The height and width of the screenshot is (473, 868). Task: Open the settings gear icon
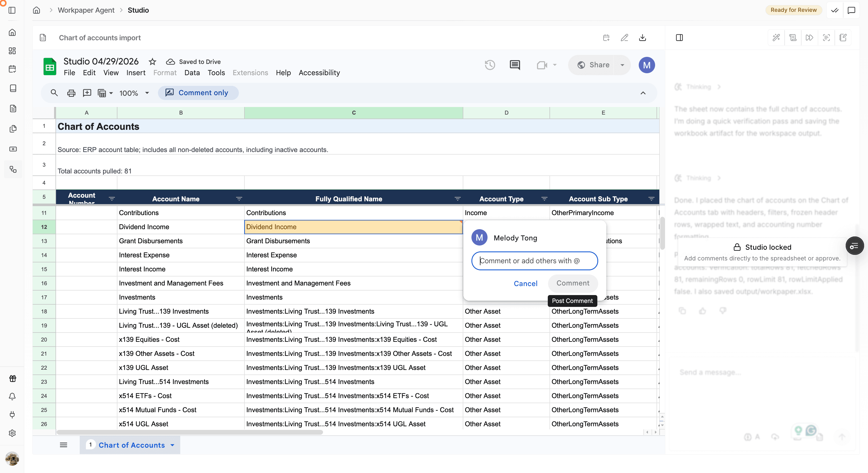(12, 433)
